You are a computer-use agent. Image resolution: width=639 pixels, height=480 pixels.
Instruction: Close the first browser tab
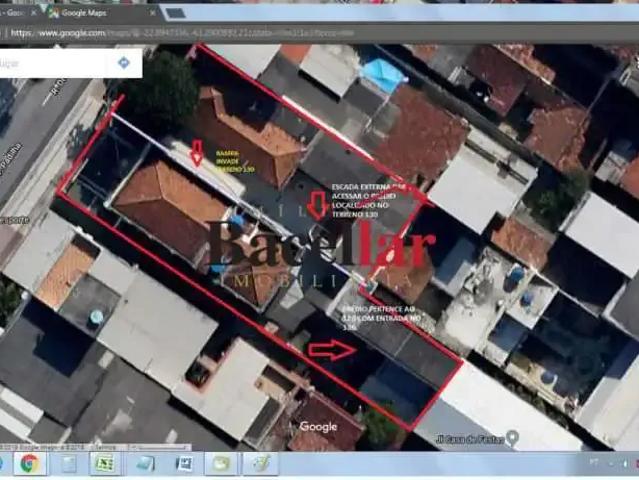[34, 13]
